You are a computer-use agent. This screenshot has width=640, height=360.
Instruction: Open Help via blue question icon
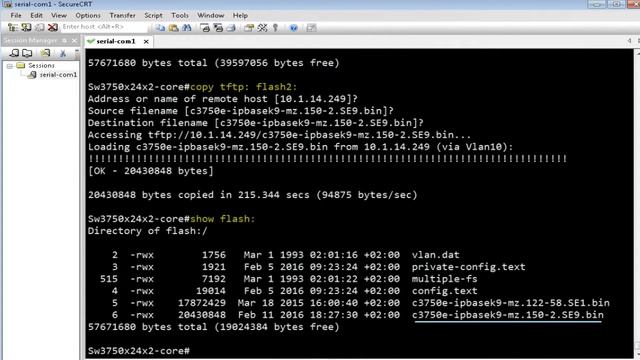[293, 28]
